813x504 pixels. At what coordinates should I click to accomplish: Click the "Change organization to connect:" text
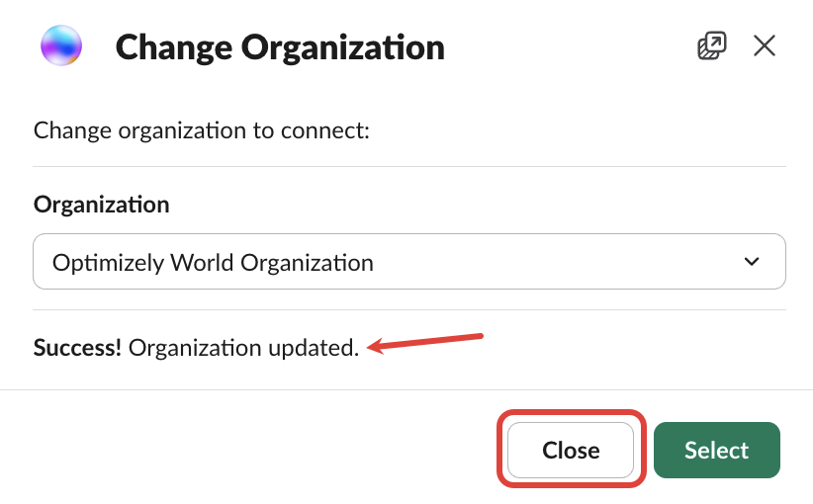tap(201, 130)
